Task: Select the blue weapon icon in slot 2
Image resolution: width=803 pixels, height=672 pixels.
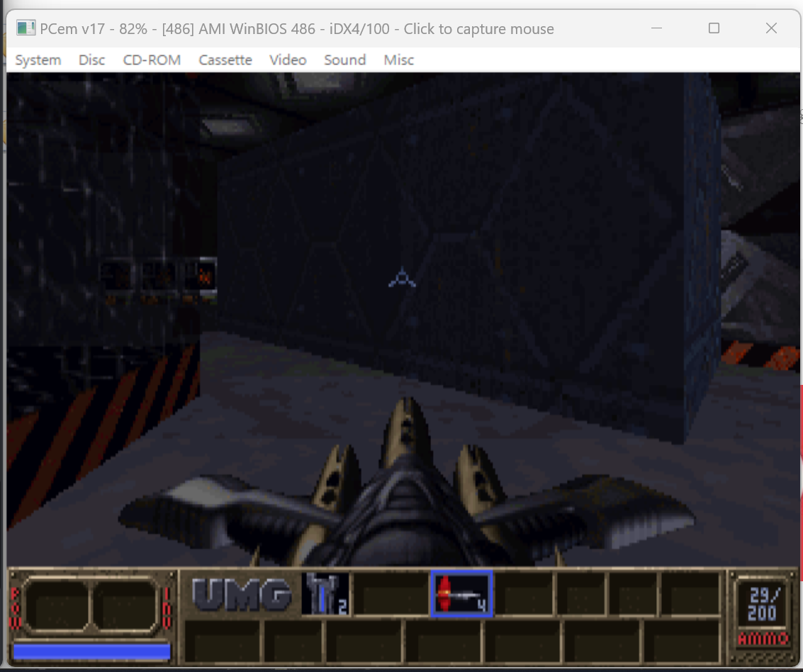Action: pos(326,593)
